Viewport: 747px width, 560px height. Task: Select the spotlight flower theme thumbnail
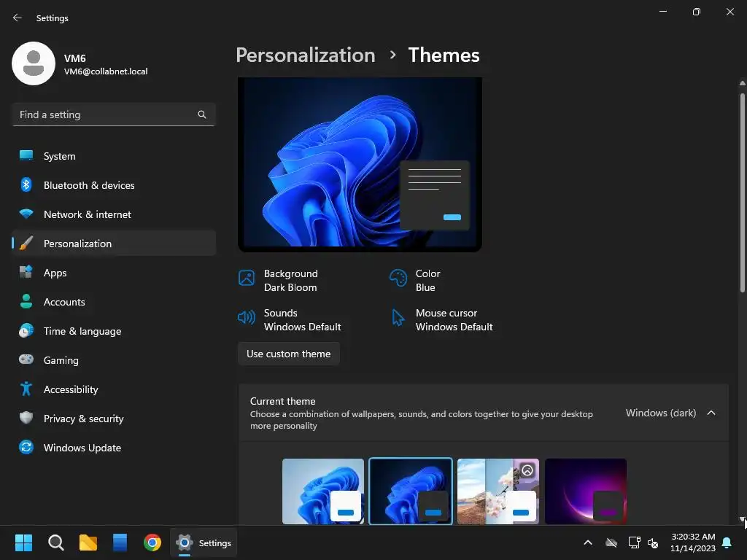[498, 491]
